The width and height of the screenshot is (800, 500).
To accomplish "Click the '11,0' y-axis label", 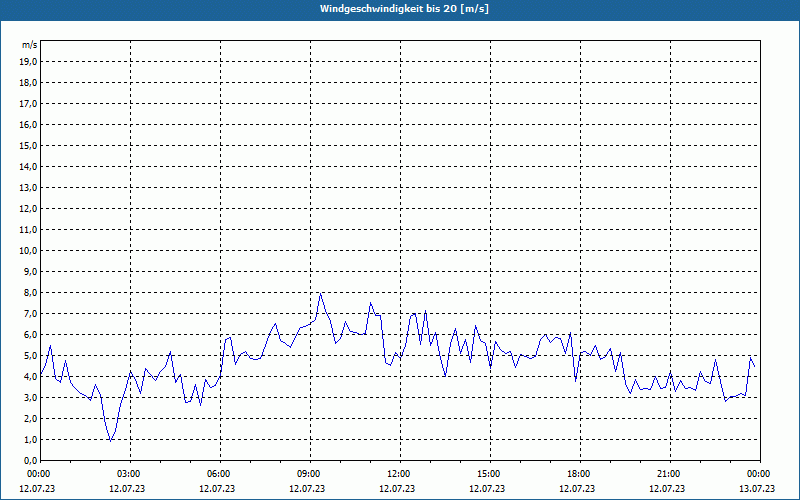I will pyautogui.click(x=28, y=230).
